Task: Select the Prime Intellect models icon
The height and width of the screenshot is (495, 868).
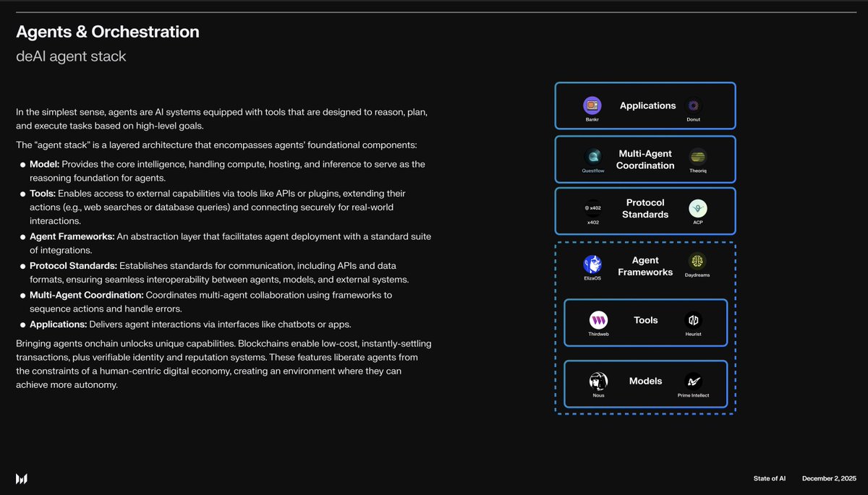Action: click(694, 379)
